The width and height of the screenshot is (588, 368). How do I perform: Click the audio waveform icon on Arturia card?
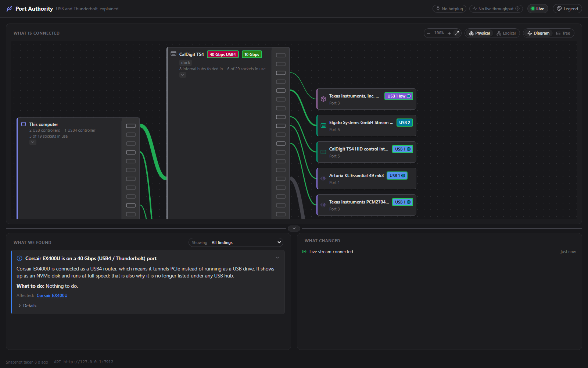tap(323, 178)
